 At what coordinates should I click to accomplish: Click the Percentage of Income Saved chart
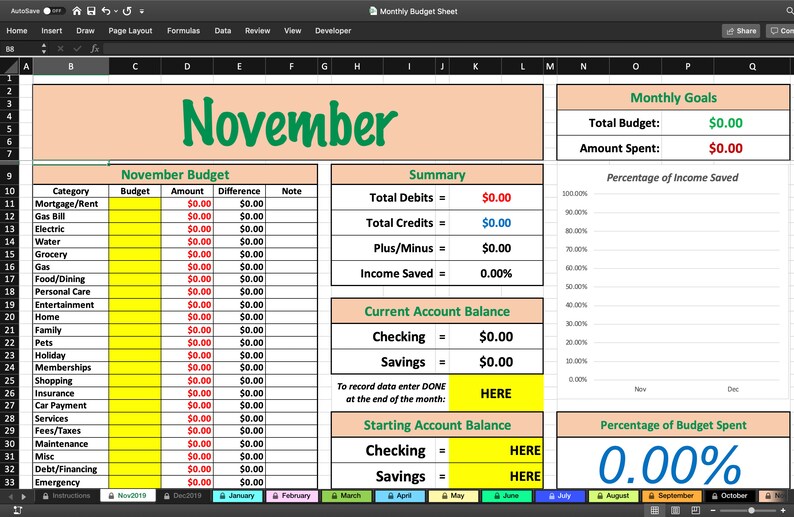673,282
